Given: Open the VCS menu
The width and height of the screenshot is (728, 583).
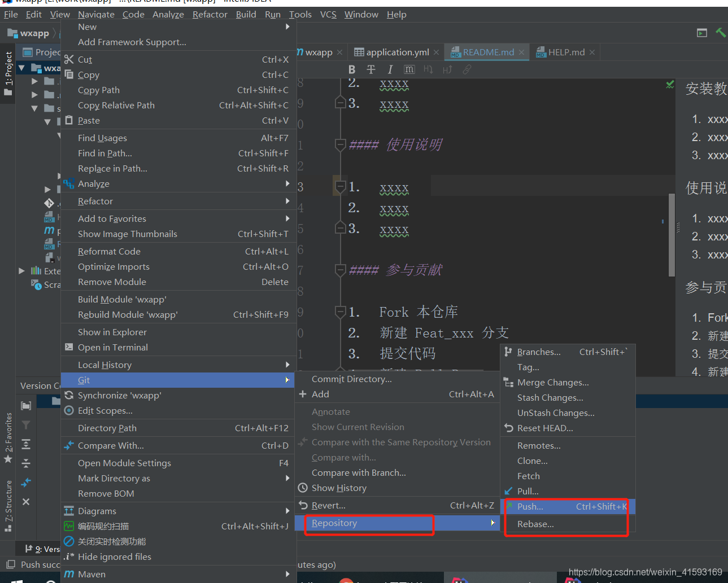Looking at the screenshot, I should [x=328, y=14].
